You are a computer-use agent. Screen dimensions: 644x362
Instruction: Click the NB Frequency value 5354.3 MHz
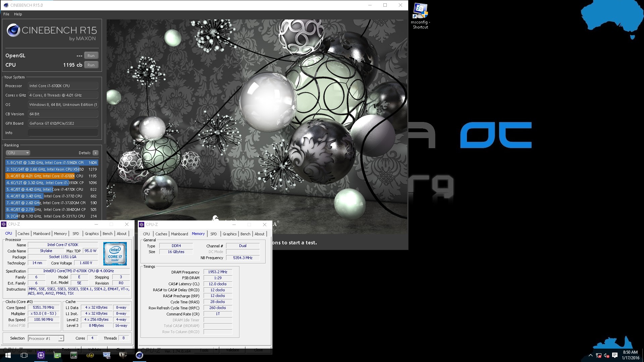[243, 258]
